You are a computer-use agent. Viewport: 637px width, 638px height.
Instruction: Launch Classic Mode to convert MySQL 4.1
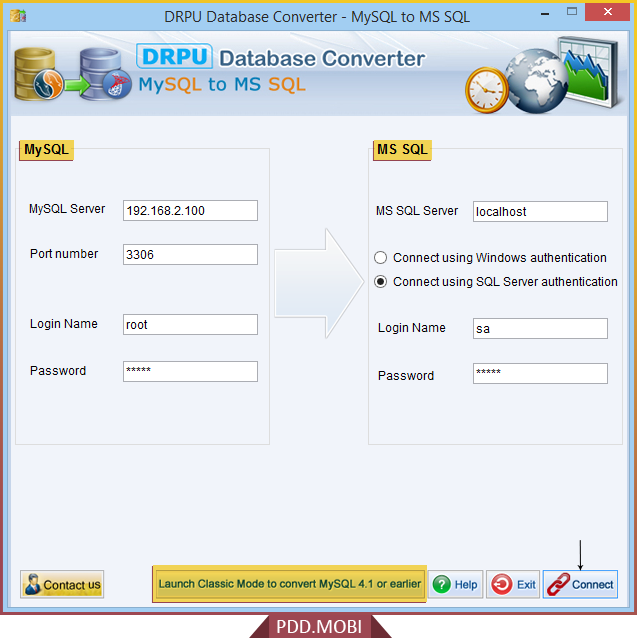click(x=290, y=584)
